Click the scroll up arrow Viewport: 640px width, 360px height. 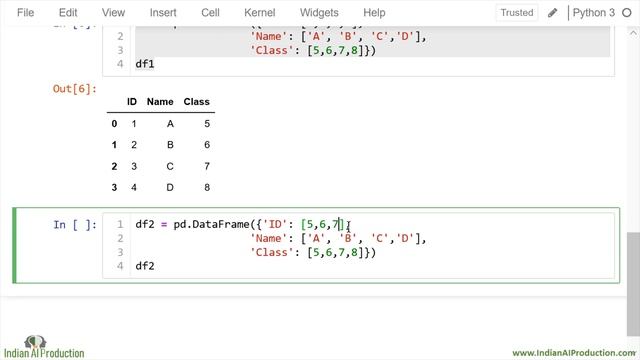point(633,33)
